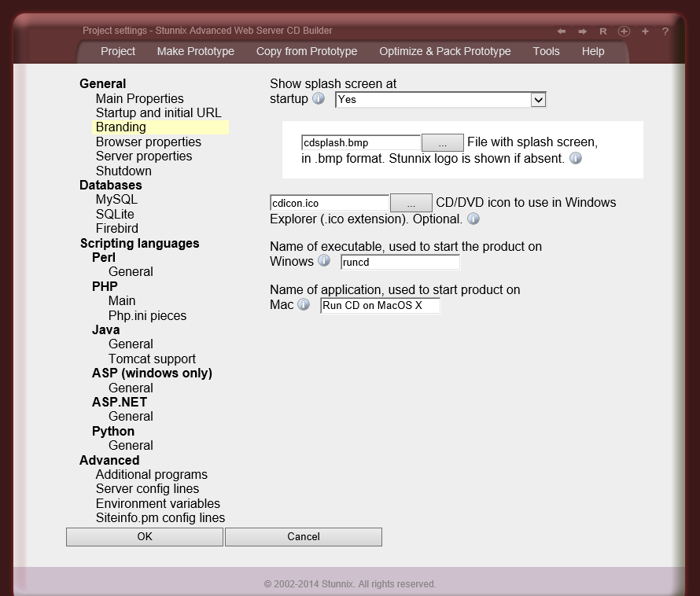
Task: Click the plus icon left of the question mark
Action: pos(644,31)
